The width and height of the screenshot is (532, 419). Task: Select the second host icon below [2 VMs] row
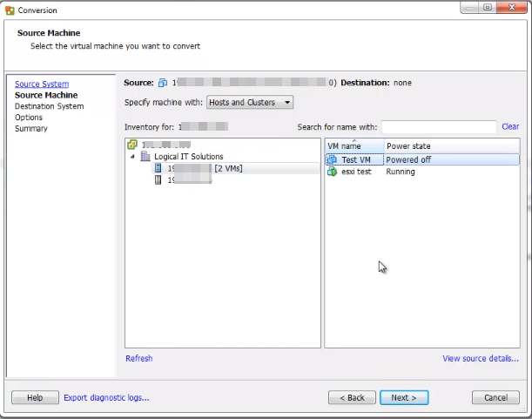(x=158, y=179)
